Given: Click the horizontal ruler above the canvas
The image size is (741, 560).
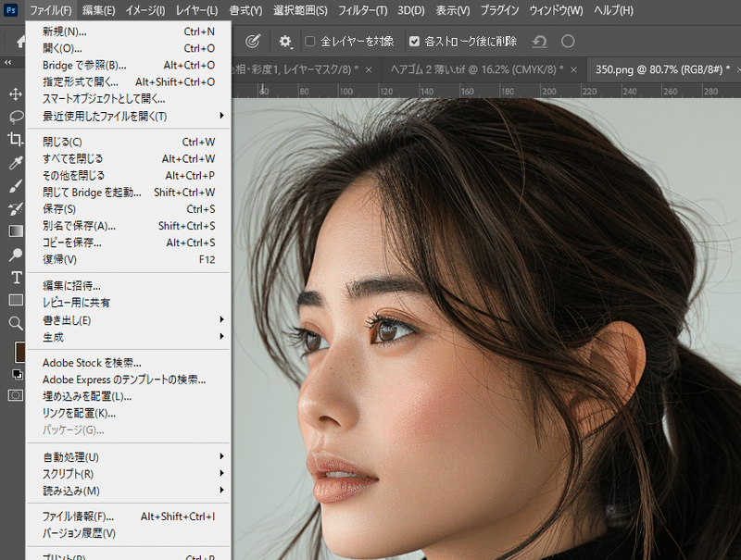Looking at the screenshot, I should (x=485, y=91).
